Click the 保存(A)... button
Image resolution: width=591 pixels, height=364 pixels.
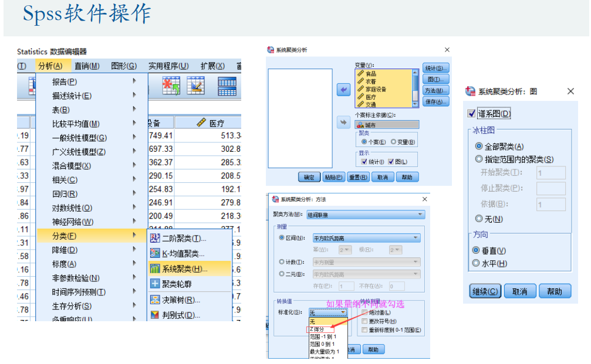(435, 101)
